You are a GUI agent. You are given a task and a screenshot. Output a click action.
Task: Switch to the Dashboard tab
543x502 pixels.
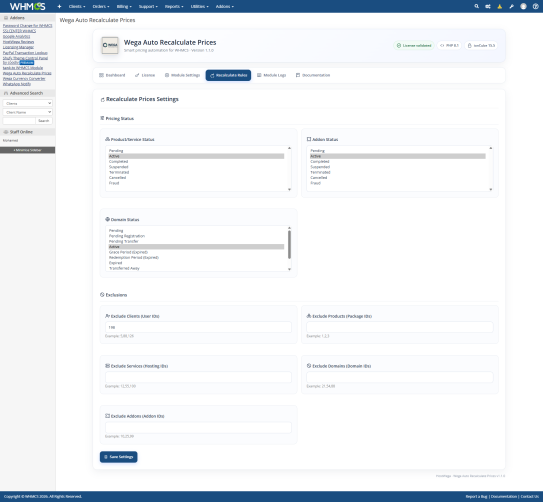point(112,75)
